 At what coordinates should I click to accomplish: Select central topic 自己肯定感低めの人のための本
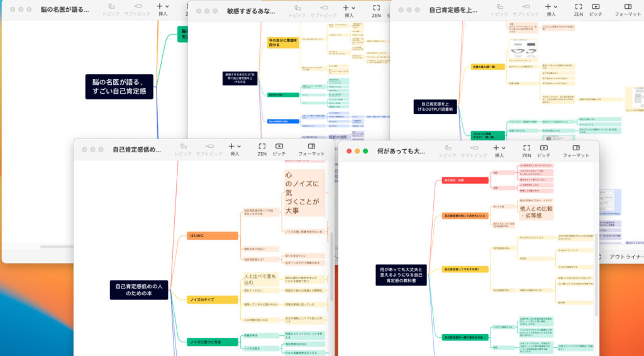pyautogui.click(x=138, y=290)
